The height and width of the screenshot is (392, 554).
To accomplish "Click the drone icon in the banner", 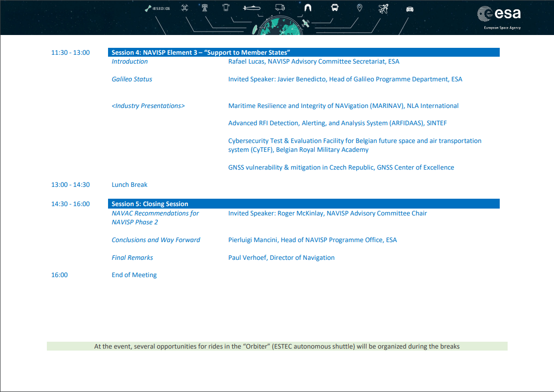I will pyautogui.click(x=185, y=8).
